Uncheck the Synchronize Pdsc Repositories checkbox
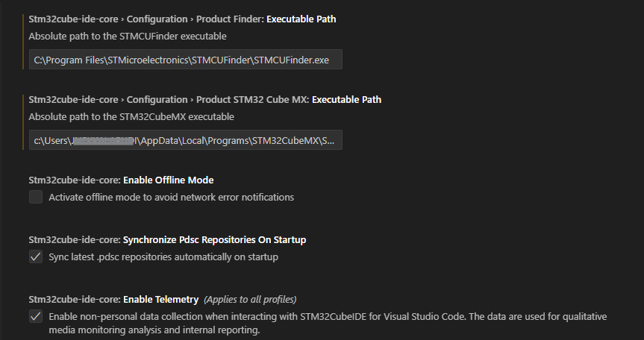The image size is (644, 340). click(36, 256)
